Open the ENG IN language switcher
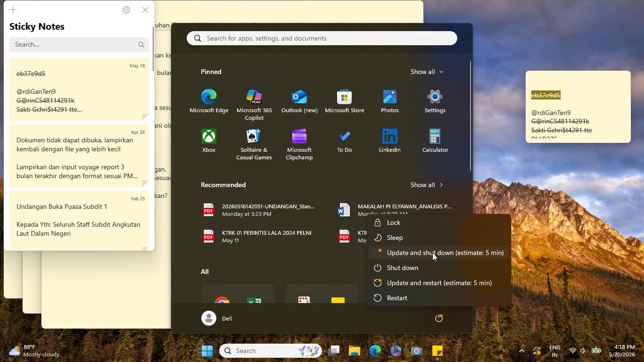Viewport: 644px width, 362px height. pos(555,351)
